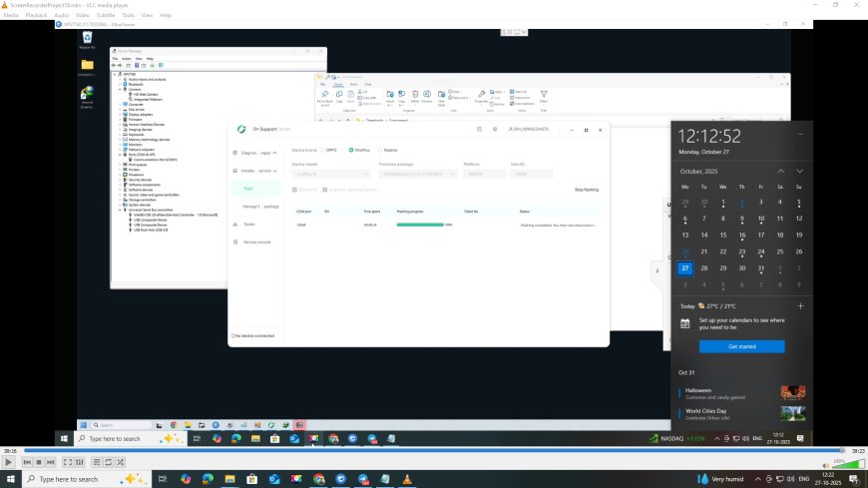
Task: Click the bottom taskbar search box
Action: [86, 479]
